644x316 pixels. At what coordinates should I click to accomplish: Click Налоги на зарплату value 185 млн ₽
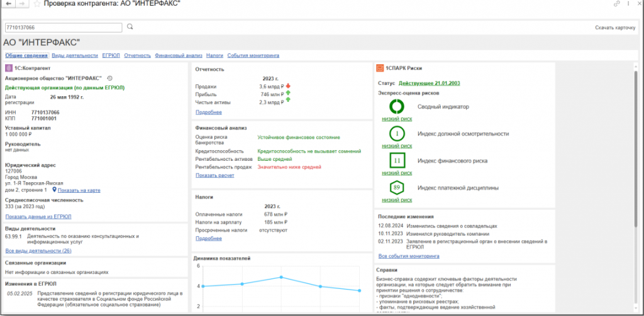point(275,222)
